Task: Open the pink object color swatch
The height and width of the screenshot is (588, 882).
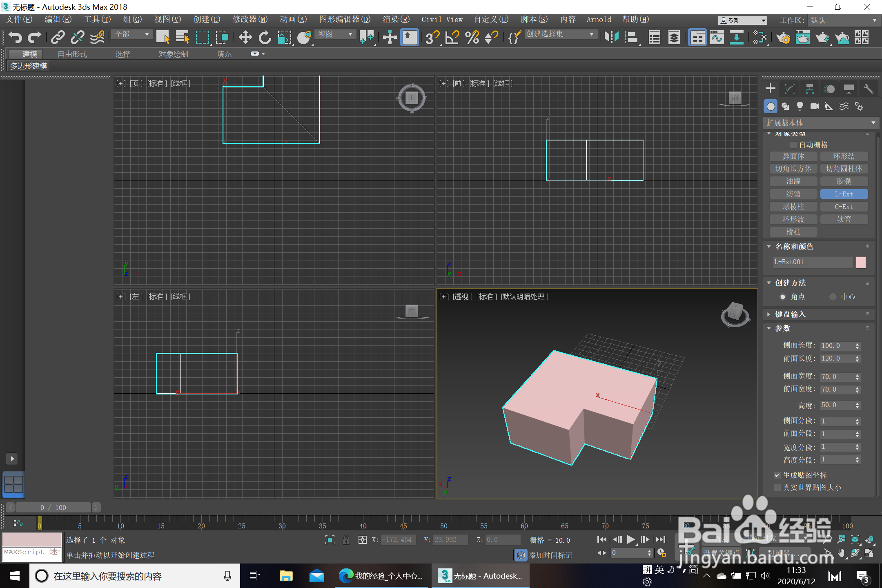Action: click(x=861, y=263)
